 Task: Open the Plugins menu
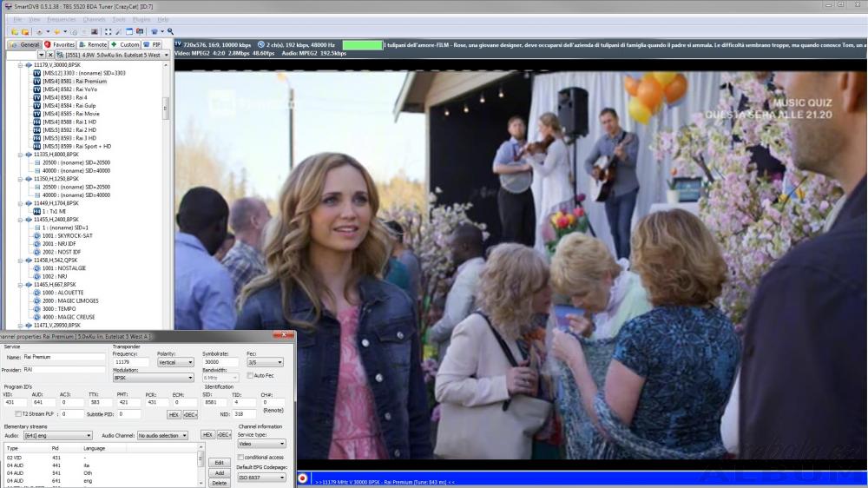tap(141, 19)
